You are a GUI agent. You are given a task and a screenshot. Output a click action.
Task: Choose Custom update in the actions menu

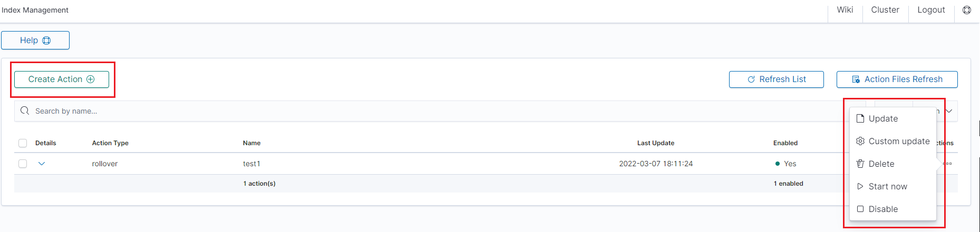coord(898,142)
